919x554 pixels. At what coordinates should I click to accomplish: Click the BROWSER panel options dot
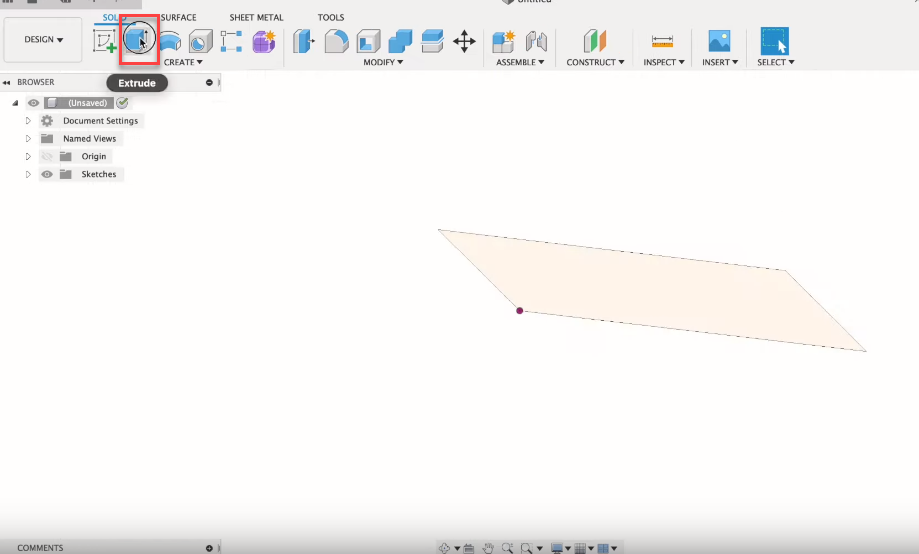pos(209,83)
